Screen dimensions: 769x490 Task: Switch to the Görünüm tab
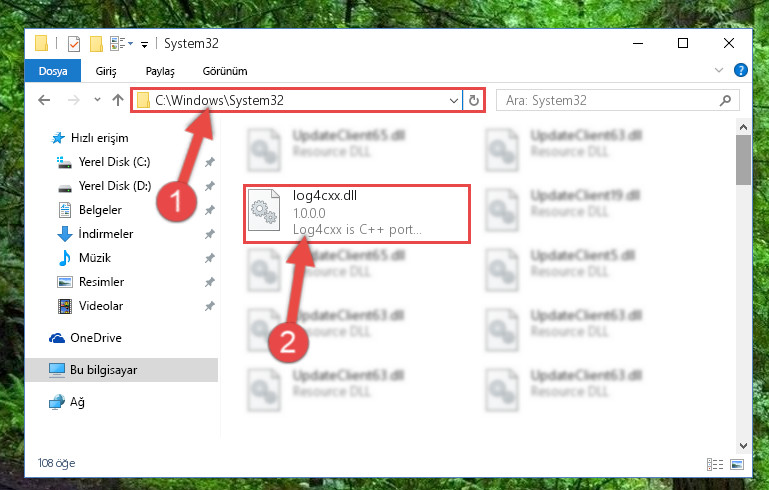(x=225, y=71)
